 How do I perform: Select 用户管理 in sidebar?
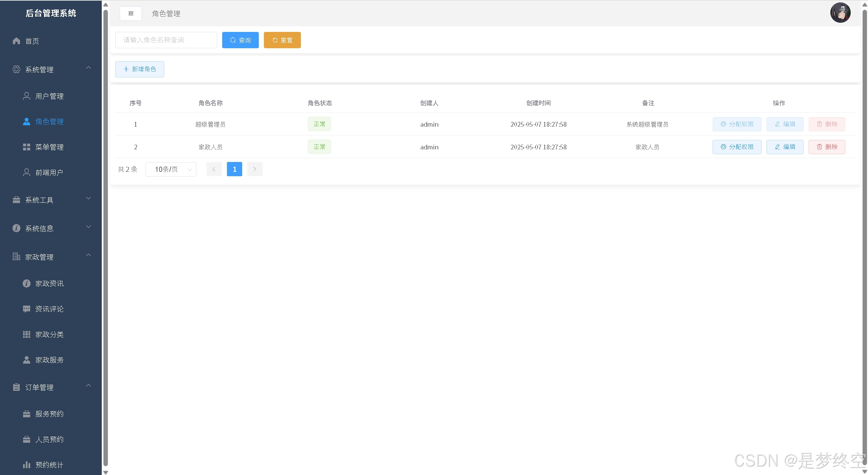coord(49,96)
